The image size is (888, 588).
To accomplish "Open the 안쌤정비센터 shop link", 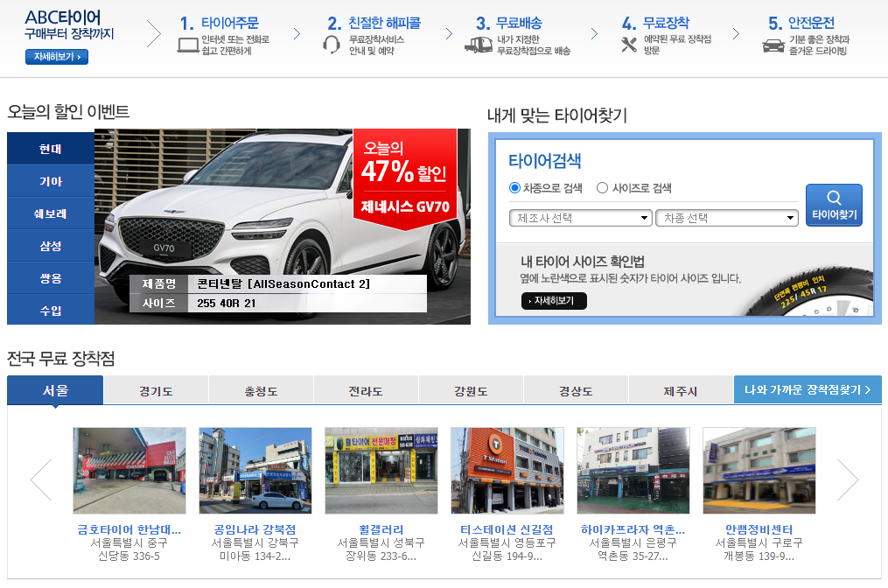I will (x=759, y=529).
